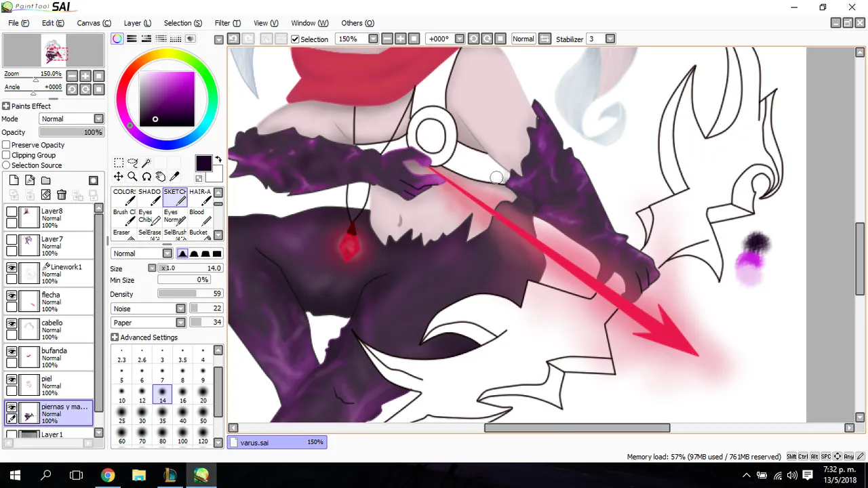Click the foreground color swatch
The height and width of the screenshot is (488, 868).
coord(203,163)
